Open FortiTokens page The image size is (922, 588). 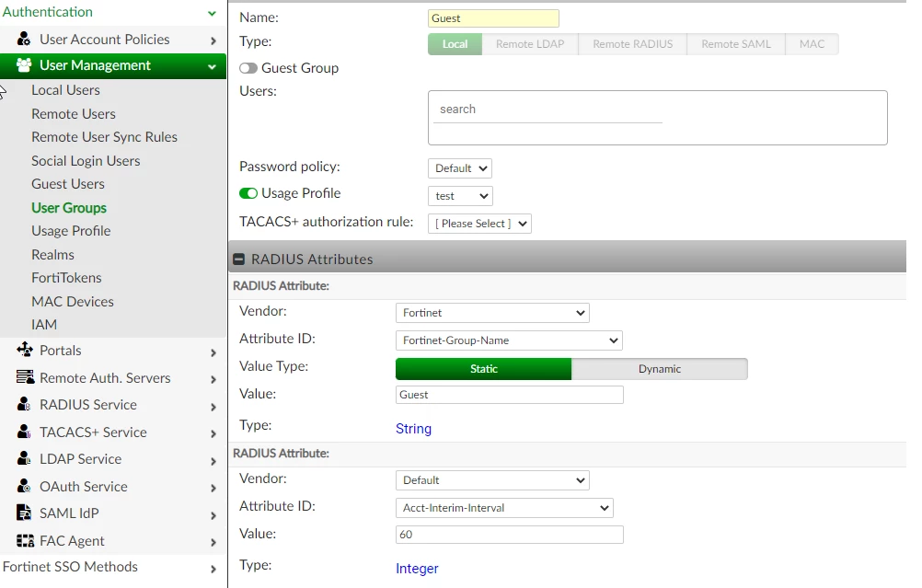pos(66,278)
